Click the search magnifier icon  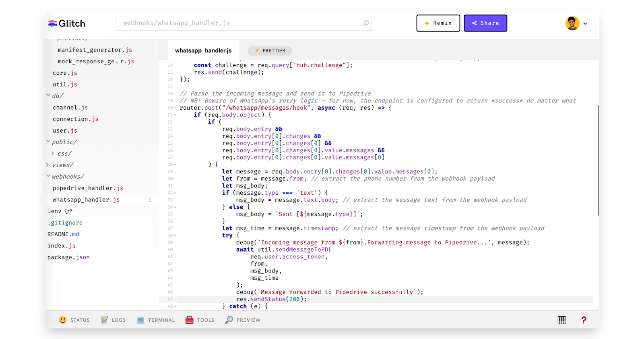coord(366,23)
